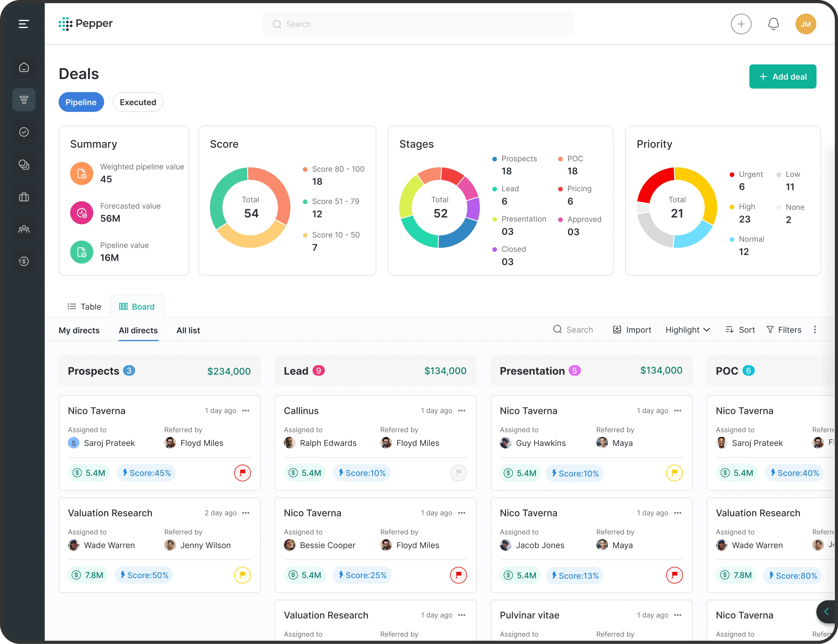
Task: Click the POC column count badge 6
Action: (x=748, y=371)
